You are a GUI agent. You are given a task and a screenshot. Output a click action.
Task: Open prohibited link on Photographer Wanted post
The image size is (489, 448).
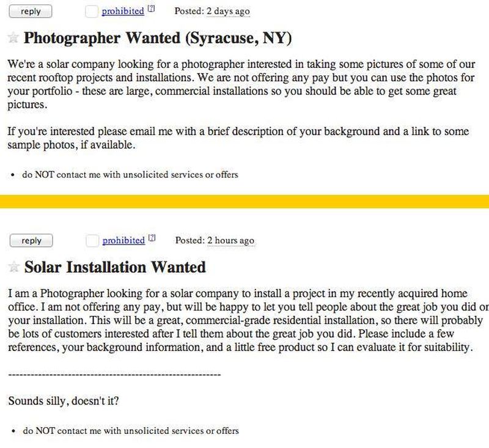click(x=123, y=11)
